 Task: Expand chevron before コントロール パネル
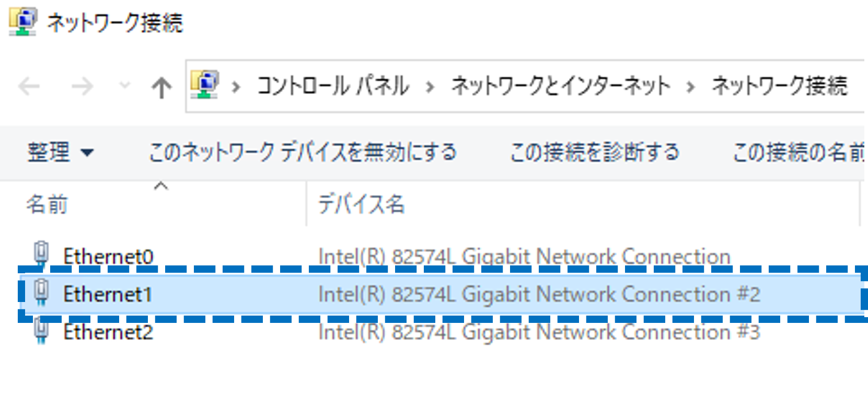pyautogui.click(x=236, y=86)
